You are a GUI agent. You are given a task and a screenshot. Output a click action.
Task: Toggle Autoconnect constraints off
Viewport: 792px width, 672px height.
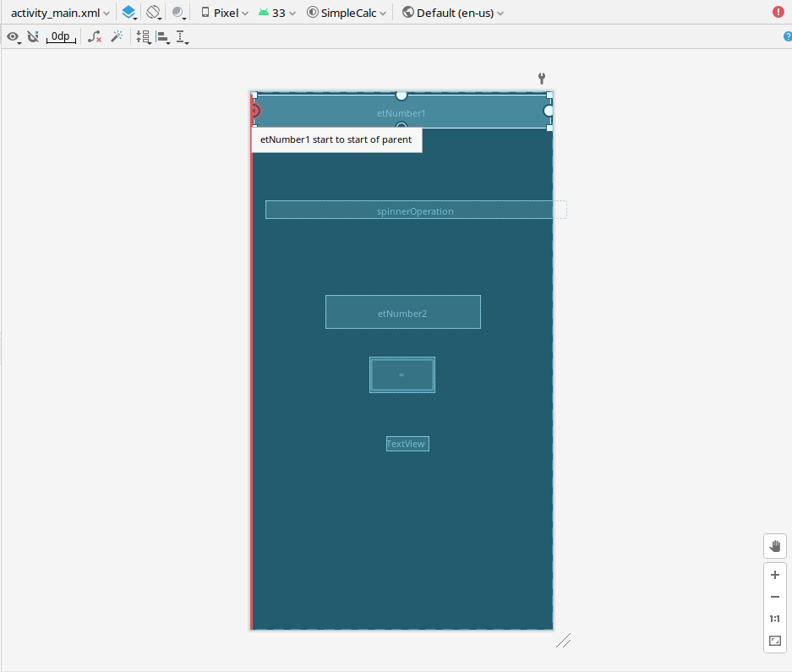(x=33, y=36)
